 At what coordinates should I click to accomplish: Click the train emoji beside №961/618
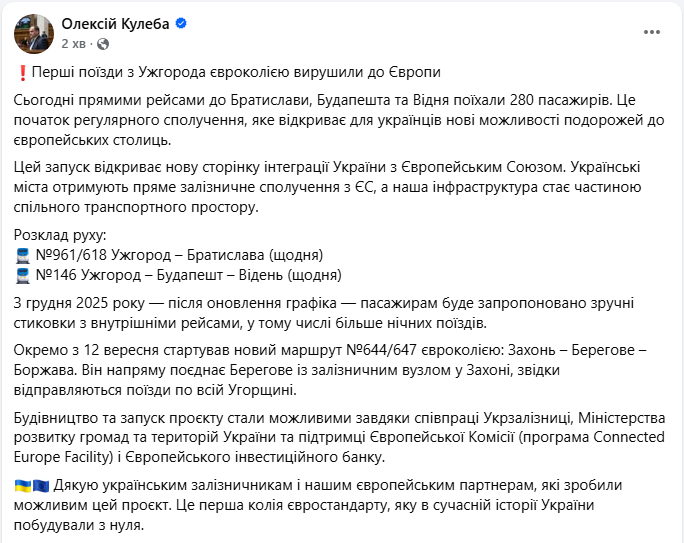(x=23, y=254)
